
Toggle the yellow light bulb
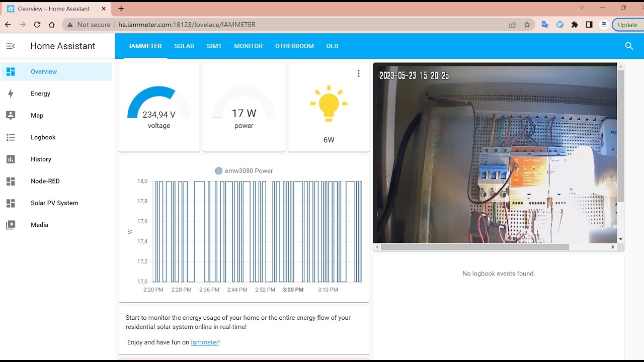tap(329, 103)
